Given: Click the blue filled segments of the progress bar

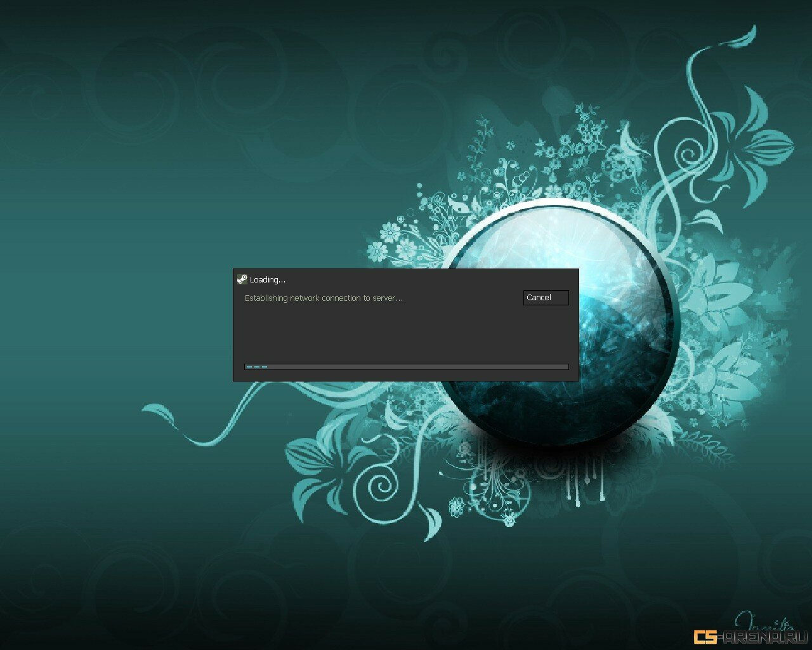Looking at the screenshot, I should pyautogui.click(x=256, y=367).
